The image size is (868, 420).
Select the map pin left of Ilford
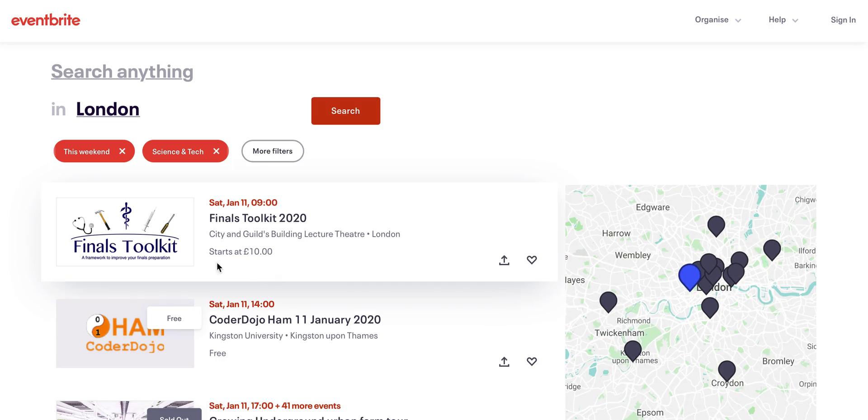coord(772,249)
